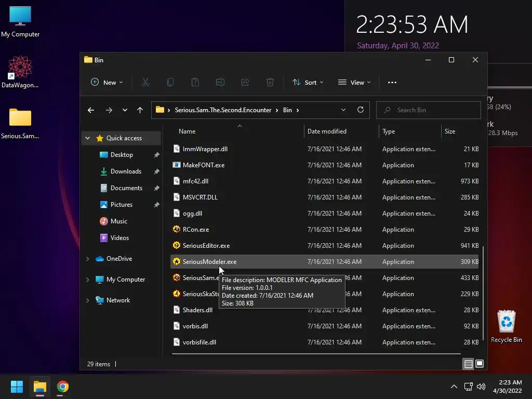This screenshot has height=399, width=532.
Task: Click the chevron after Bin in address bar
Action: point(298,110)
